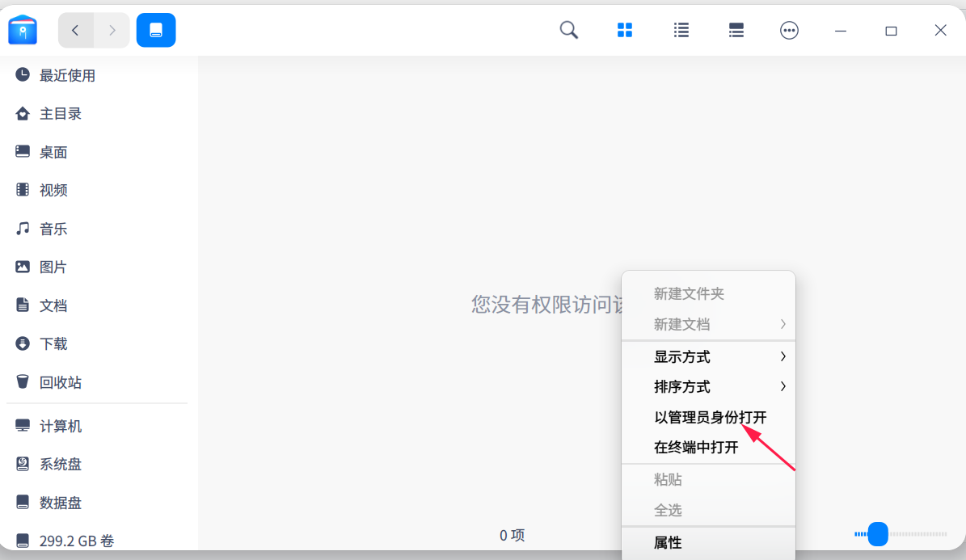Click the back navigation arrow
This screenshot has height=560, width=966.
[75, 30]
